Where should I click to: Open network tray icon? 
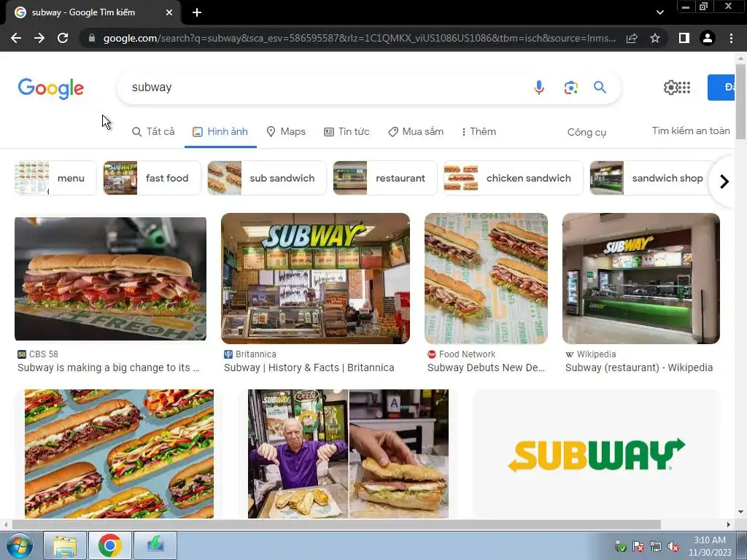tap(656, 547)
